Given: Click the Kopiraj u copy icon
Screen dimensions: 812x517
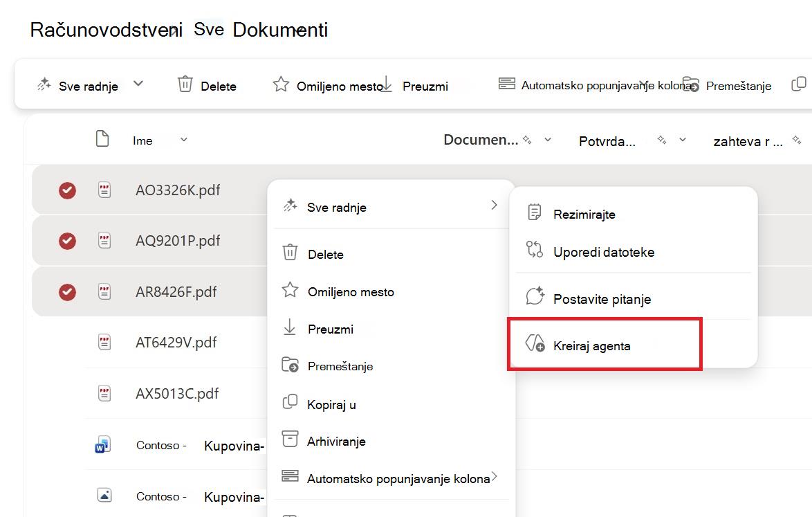Looking at the screenshot, I should [290, 402].
